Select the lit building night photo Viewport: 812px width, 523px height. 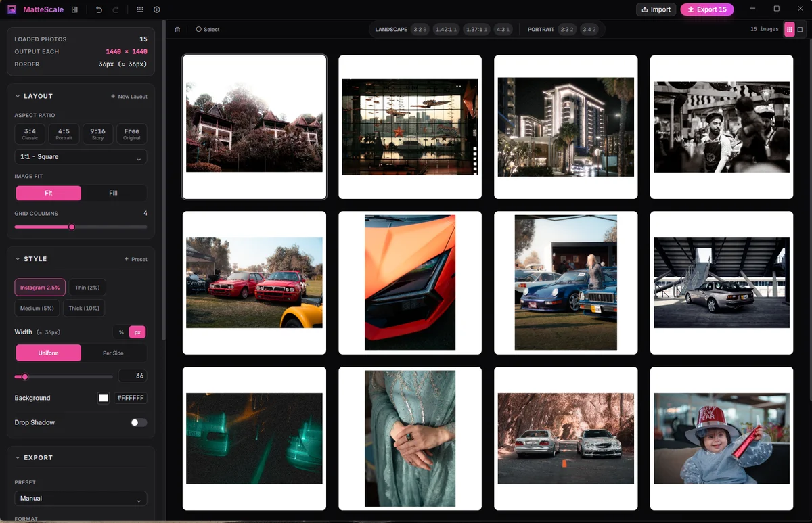[x=566, y=127]
